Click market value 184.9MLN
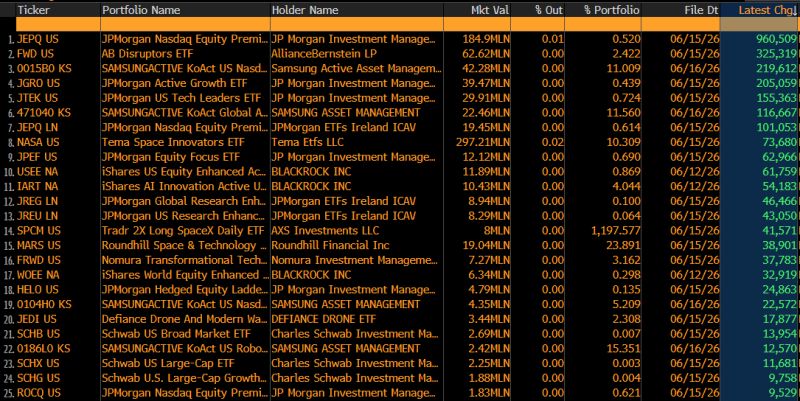 point(486,39)
